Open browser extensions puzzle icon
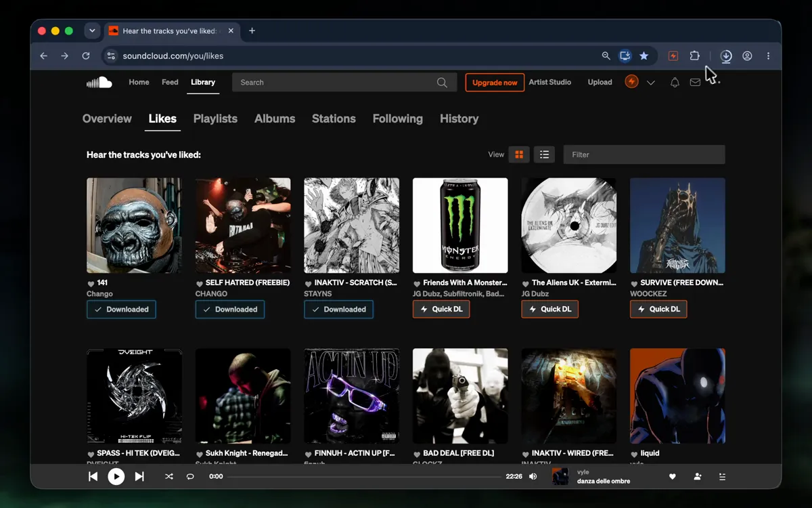This screenshot has height=508, width=812. coord(694,56)
